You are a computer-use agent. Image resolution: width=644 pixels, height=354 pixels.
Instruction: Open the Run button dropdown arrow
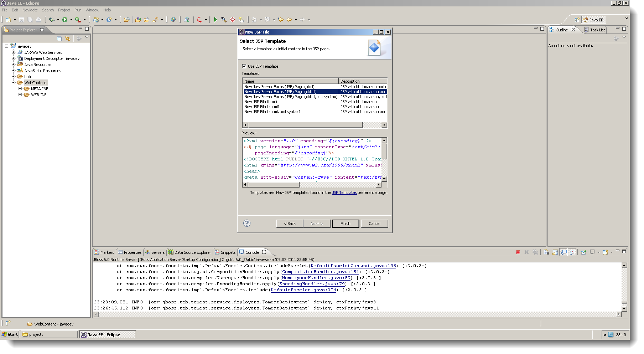coord(71,20)
